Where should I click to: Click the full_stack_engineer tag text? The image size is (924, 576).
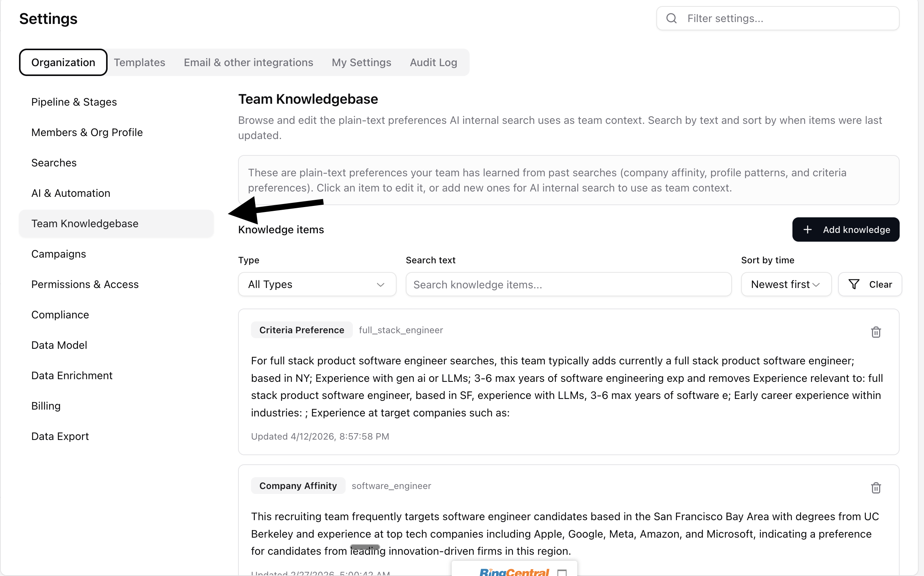point(401,330)
